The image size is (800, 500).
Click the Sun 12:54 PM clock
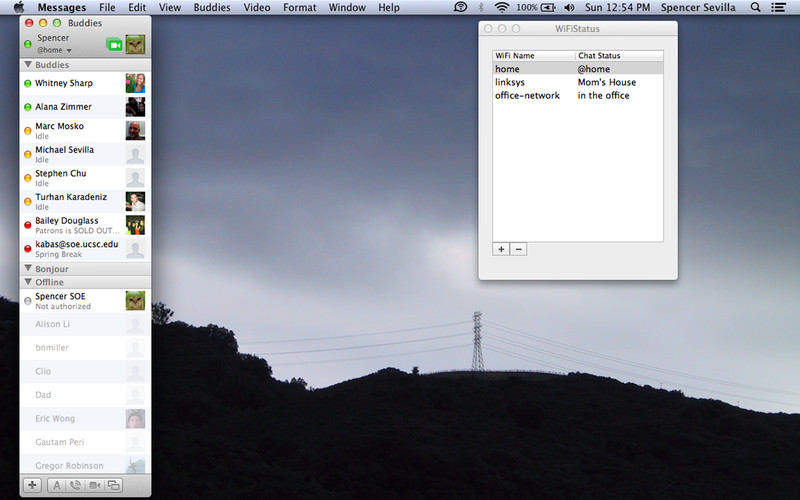[x=617, y=7]
